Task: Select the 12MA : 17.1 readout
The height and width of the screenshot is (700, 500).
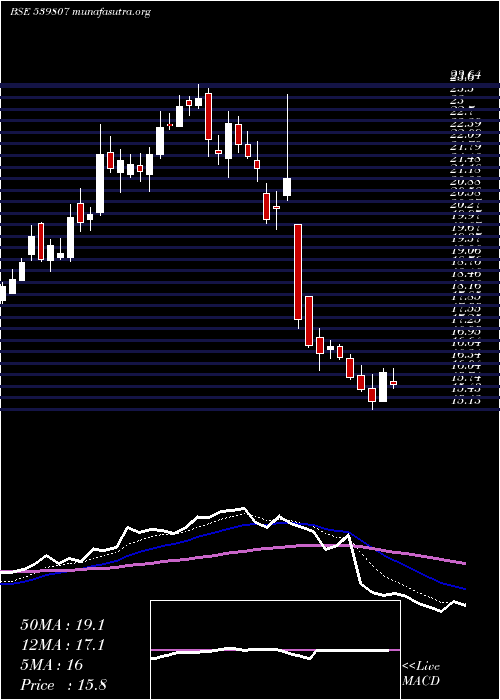Action: [62, 645]
